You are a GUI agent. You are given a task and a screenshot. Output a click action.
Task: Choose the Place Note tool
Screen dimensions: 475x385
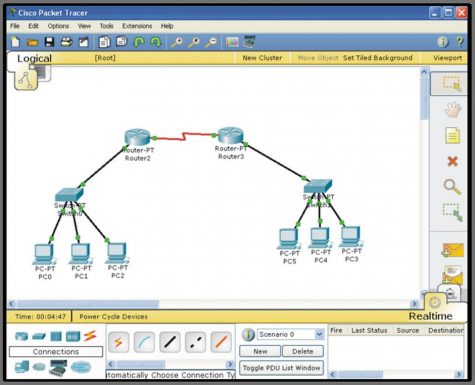pos(452,136)
